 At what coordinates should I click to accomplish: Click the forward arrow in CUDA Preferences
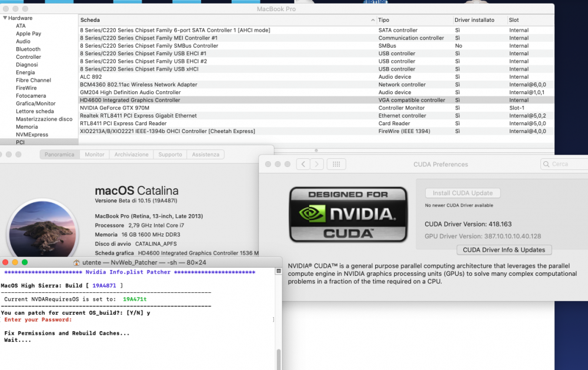pyautogui.click(x=317, y=164)
